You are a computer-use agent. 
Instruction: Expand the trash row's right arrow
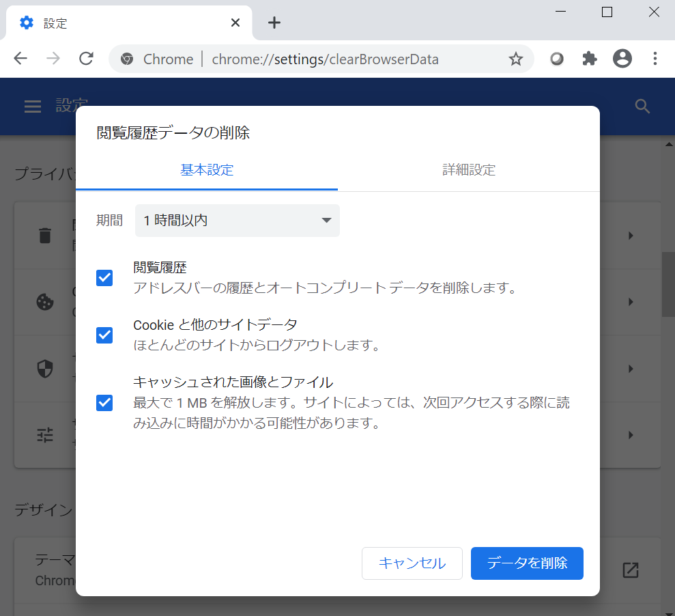pos(631,236)
